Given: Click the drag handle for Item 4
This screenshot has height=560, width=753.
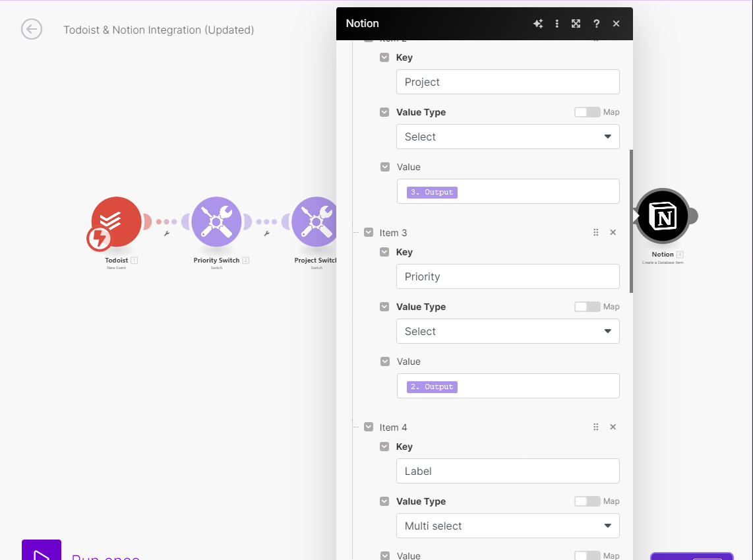Looking at the screenshot, I should pyautogui.click(x=596, y=427).
